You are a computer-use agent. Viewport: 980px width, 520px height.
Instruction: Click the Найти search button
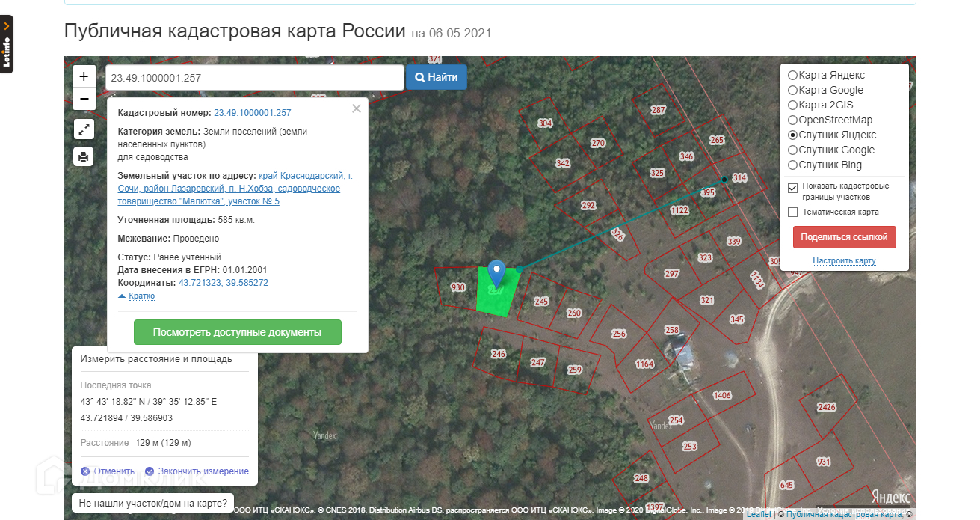pos(437,77)
